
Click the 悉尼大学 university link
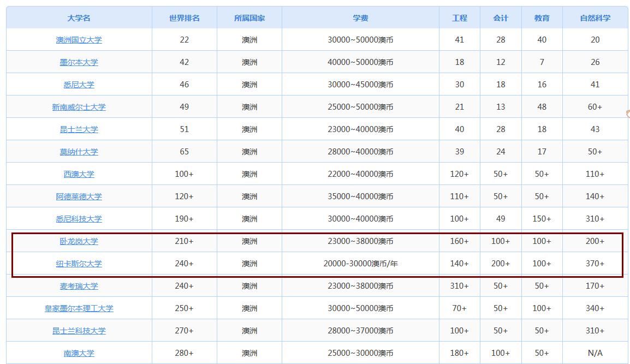click(x=79, y=85)
